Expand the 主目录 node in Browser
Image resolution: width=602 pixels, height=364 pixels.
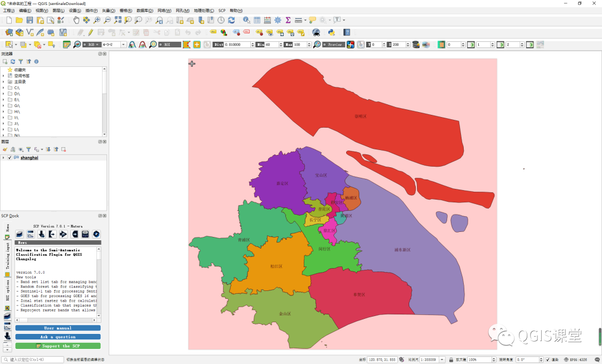3,82
